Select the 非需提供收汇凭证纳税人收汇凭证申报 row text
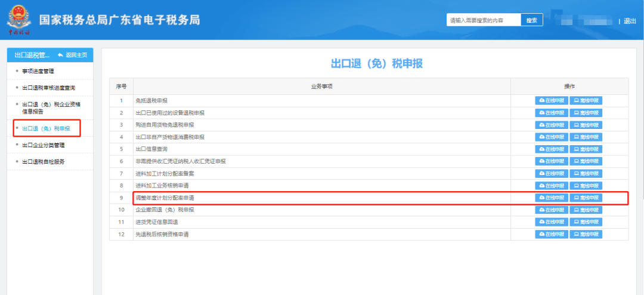Viewport: 644px width, 295px height. [x=181, y=161]
